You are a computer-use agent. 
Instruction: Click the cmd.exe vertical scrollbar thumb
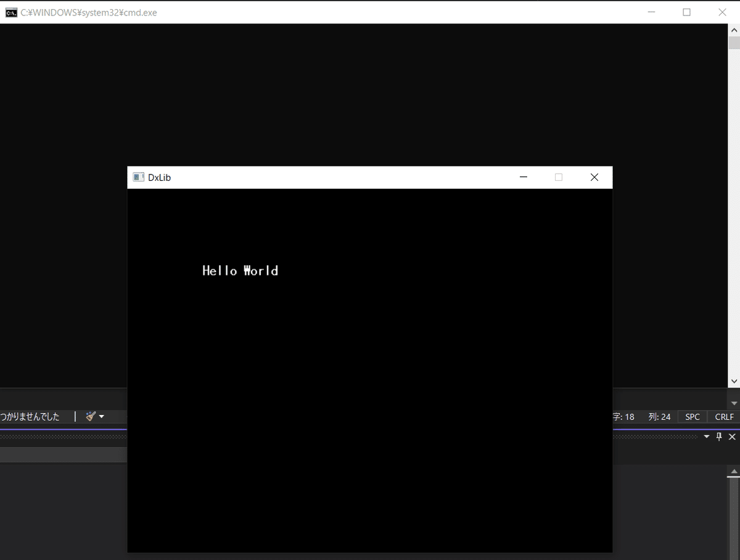pos(734,43)
